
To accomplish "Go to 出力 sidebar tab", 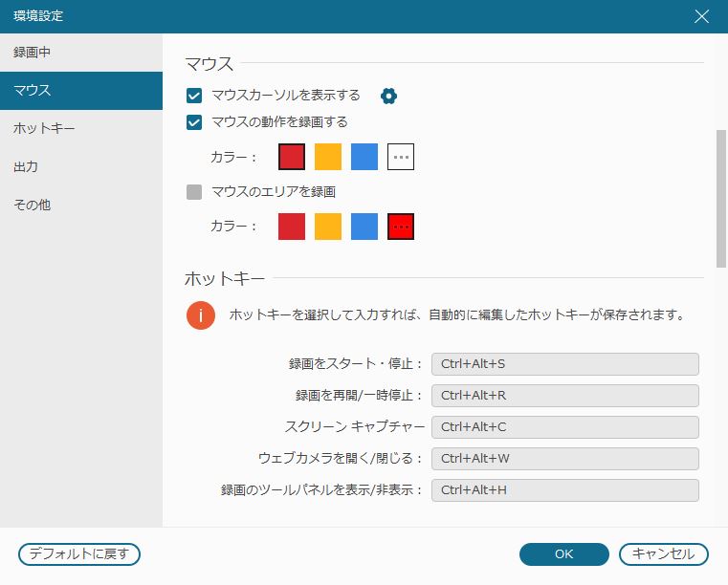I will pyautogui.click(x=81, y=166).
